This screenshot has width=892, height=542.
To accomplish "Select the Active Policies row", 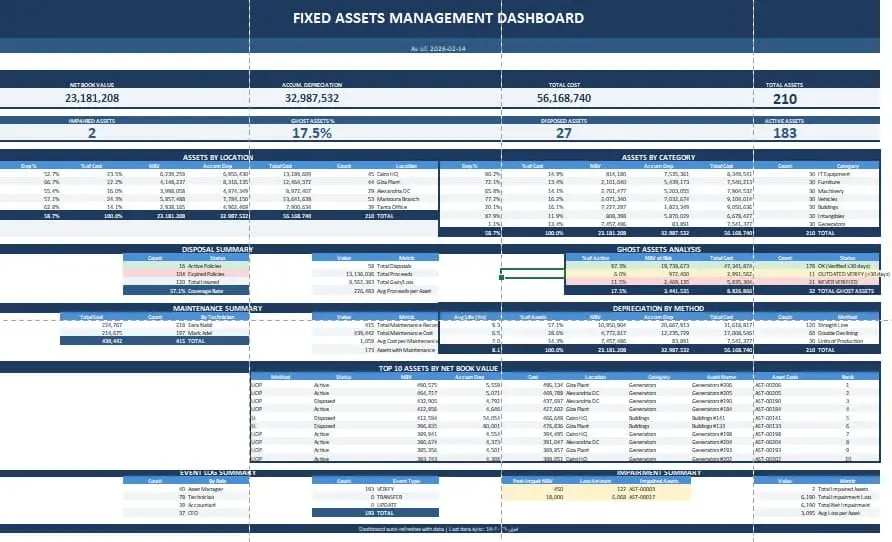I will point(186,266).
